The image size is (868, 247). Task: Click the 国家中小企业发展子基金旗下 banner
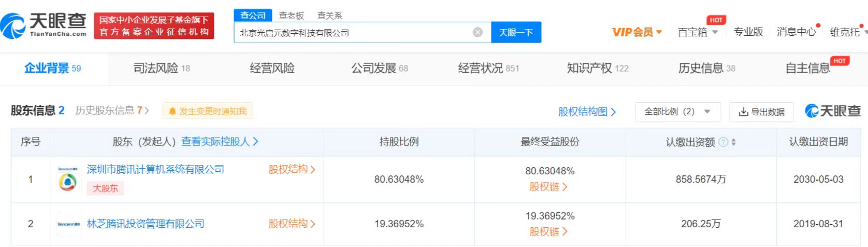point(154,26)
